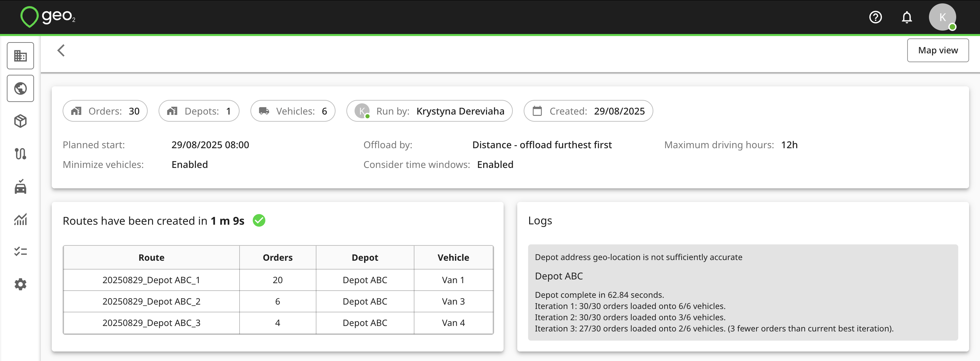Click the order count 4 cell
980x361 pixels.
pos(278,323)
